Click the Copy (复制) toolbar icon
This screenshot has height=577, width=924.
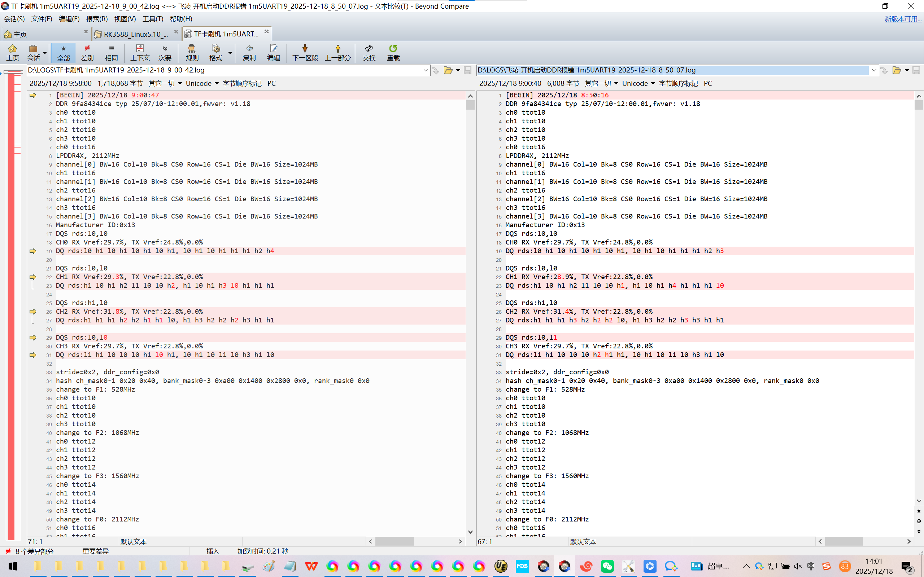249,48
